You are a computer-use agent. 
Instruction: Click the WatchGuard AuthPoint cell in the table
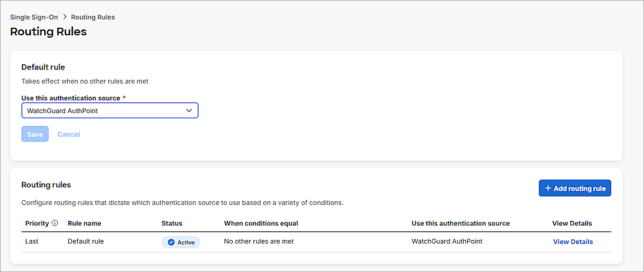click(x=447, y=241)
